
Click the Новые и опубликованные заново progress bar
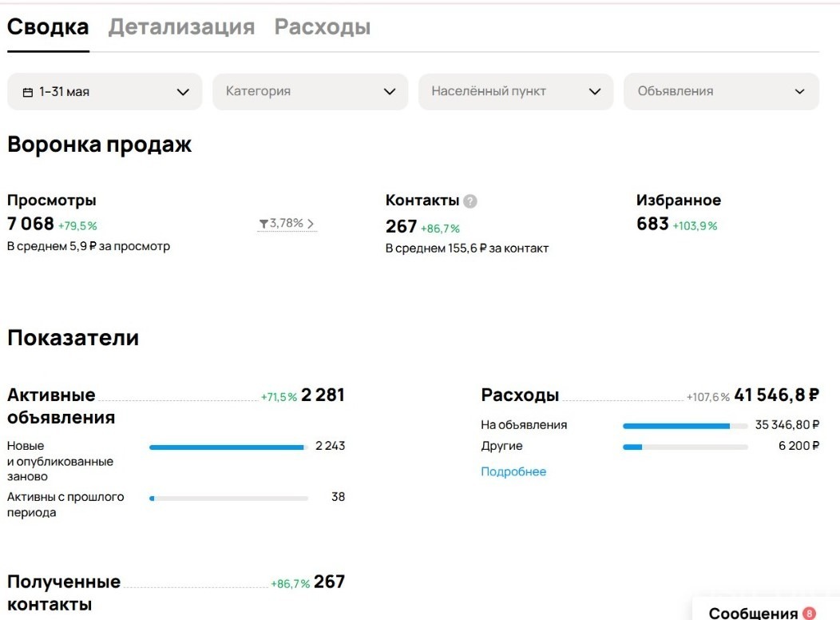(228, 447)
